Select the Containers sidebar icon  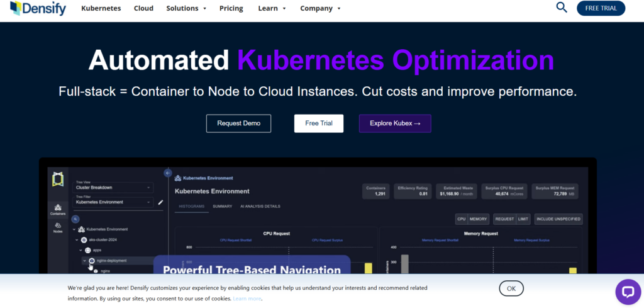pyautogui.click(x=58, y=210)
